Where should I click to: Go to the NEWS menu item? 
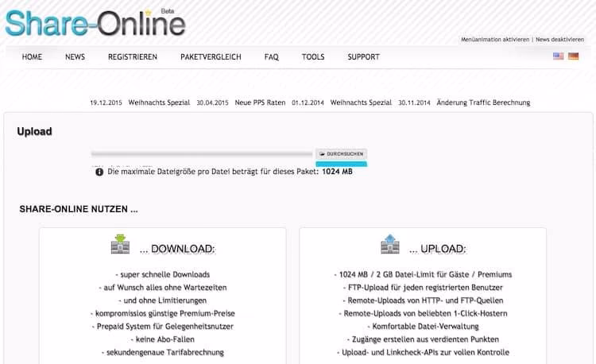75,57
